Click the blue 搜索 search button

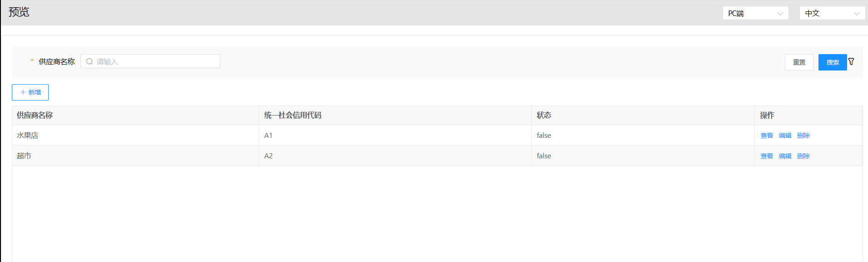[x=832, y=62]
